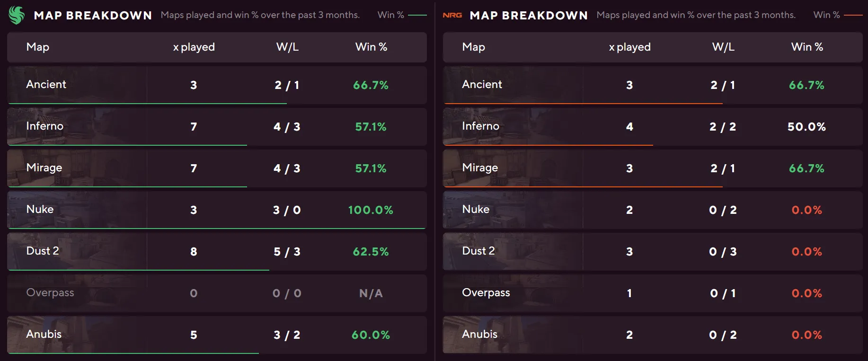Sort left table by W/L header

(287, 47)
